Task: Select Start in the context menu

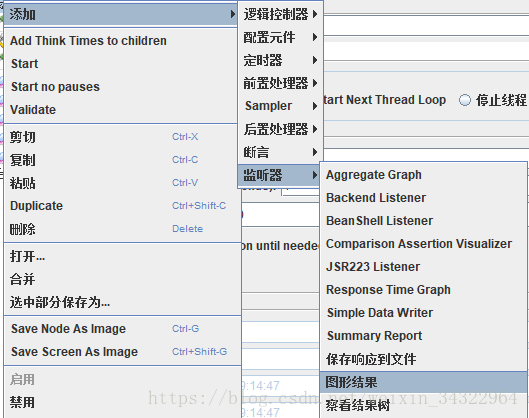Action: coord(120,64)
